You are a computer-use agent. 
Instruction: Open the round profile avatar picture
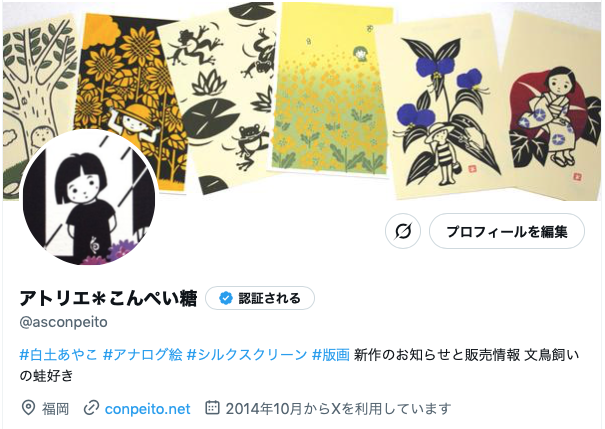coord(89,197)
